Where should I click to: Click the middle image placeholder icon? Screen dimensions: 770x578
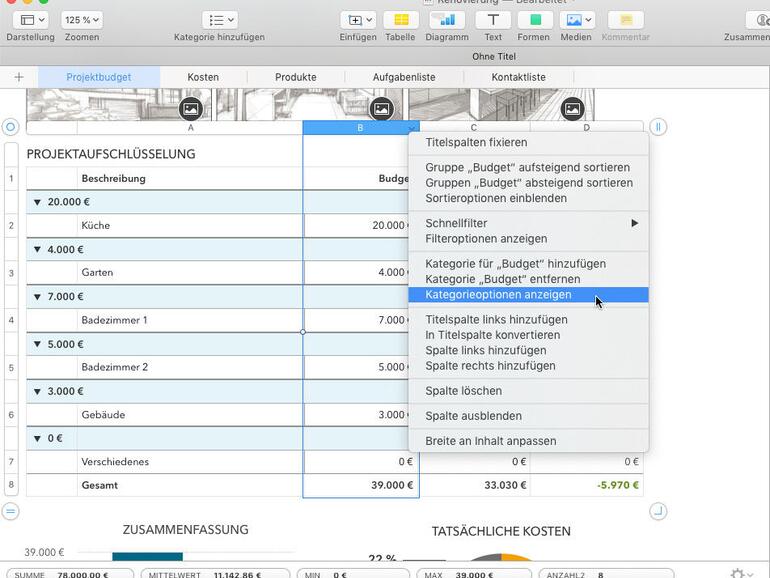(x=382, y=109)
